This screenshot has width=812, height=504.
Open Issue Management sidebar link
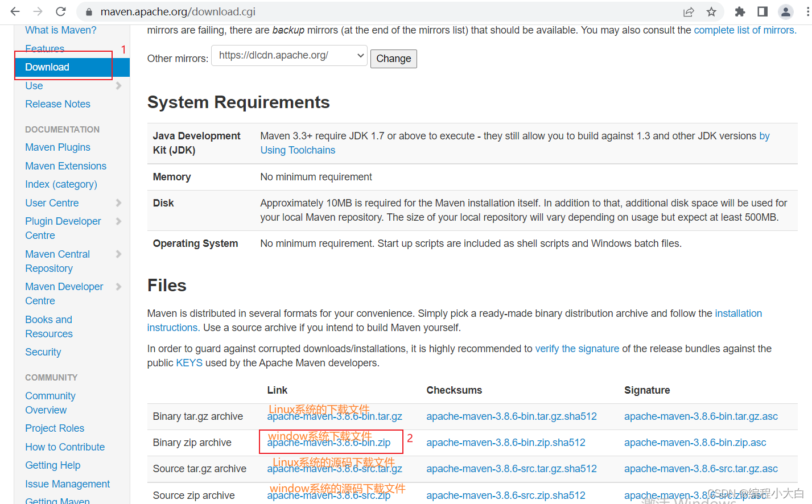click(x=68, y=484)
